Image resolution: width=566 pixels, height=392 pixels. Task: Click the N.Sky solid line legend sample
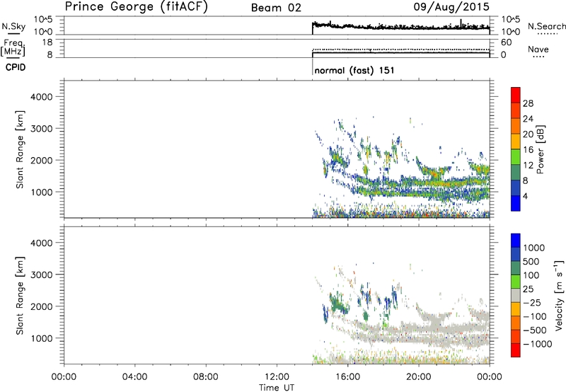(13, 34)
